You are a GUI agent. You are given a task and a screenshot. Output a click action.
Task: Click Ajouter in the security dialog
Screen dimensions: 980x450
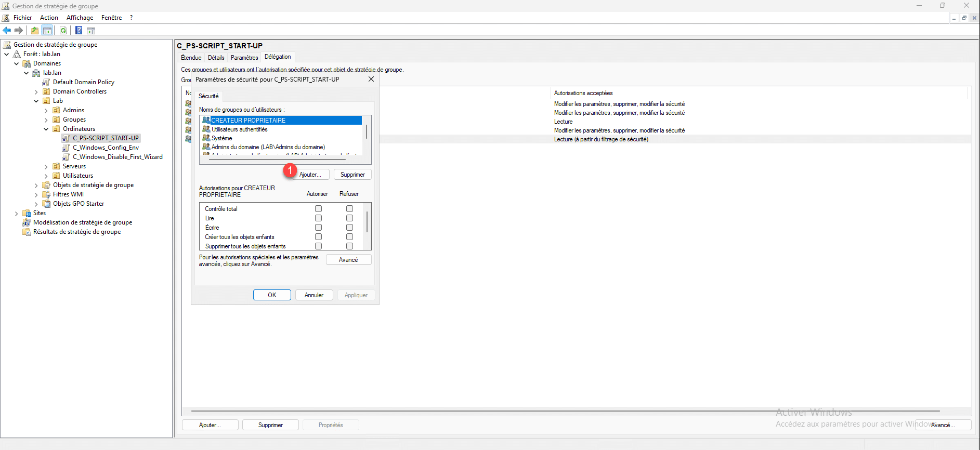pos(310,175)
